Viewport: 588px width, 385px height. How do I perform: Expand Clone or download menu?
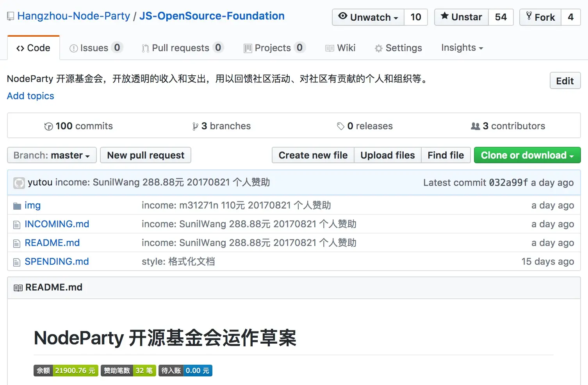(x=527, y=155)
